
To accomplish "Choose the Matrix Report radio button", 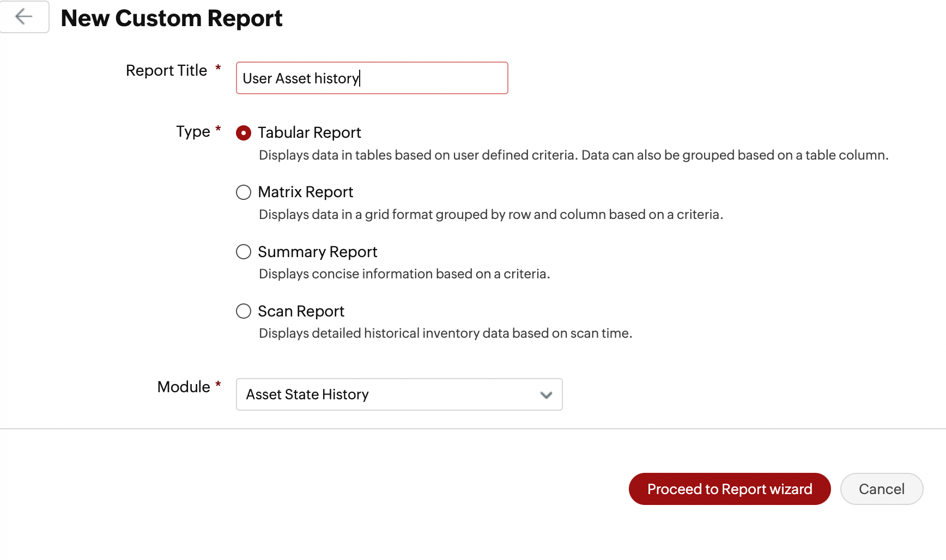I will coord(244,192).
